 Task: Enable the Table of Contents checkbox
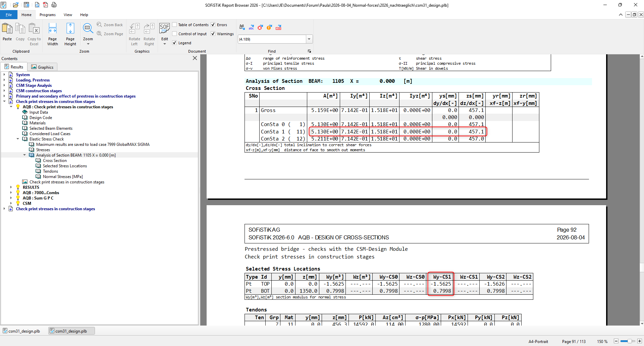[174, 25]
